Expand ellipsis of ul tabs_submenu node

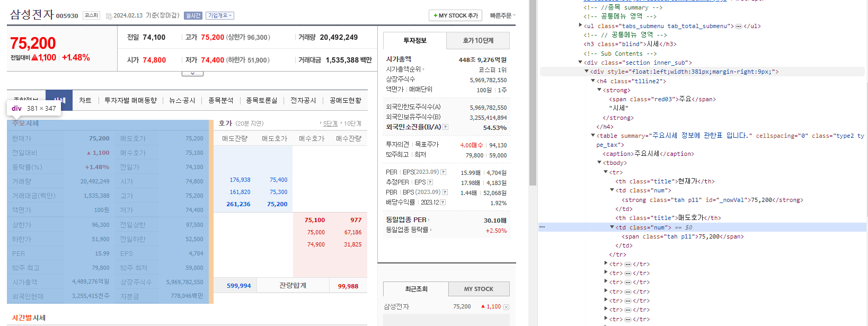pyautogui.click(x=738, y=26)
